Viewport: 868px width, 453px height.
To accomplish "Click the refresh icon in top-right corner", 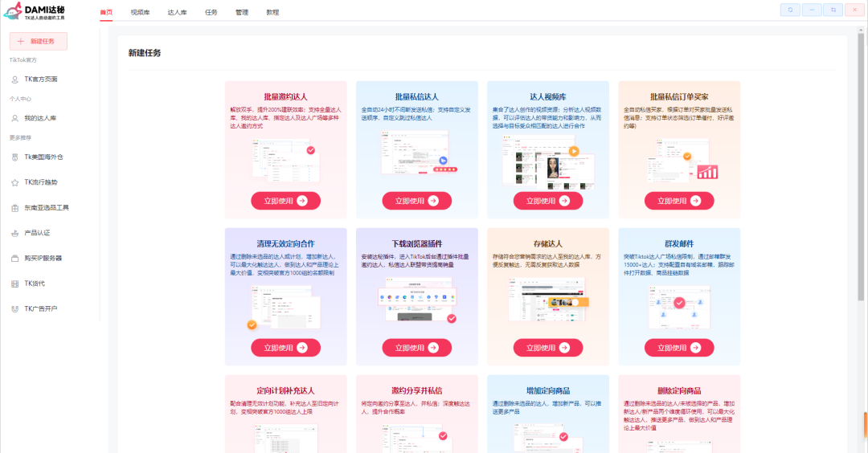I will click(790, 10).
